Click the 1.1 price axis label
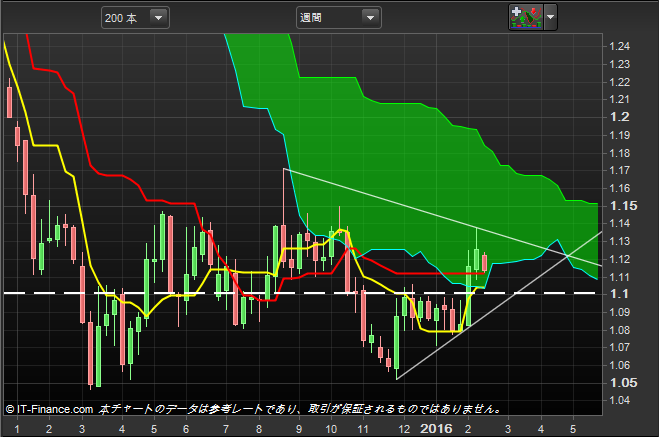This screenshot has height=437, width=659. [619, 294]
